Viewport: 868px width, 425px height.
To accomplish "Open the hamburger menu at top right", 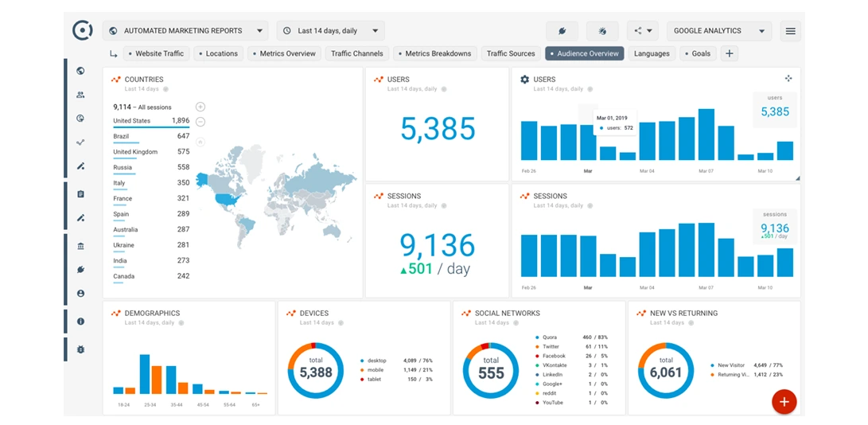I will [x=790, y=31].
